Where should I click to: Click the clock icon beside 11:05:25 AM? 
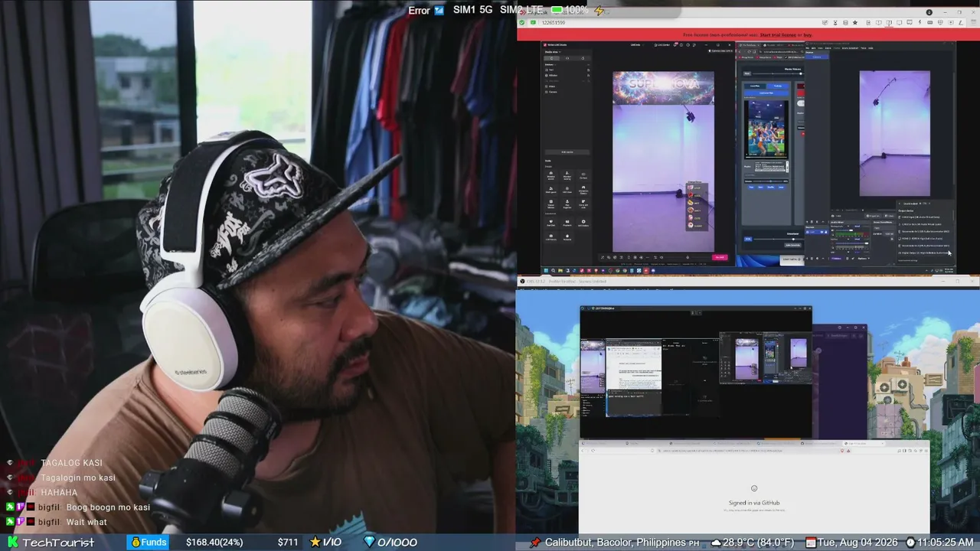coord(910,543)
